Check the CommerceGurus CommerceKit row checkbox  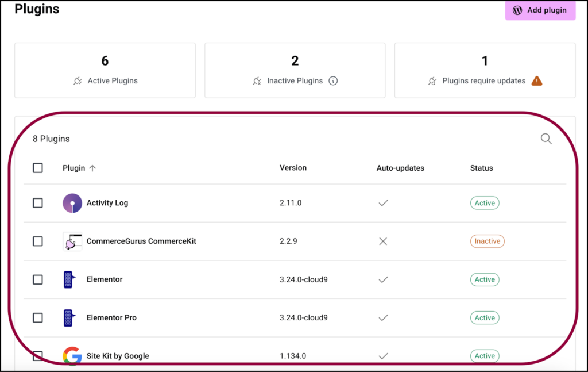click(x=38, y=241)
